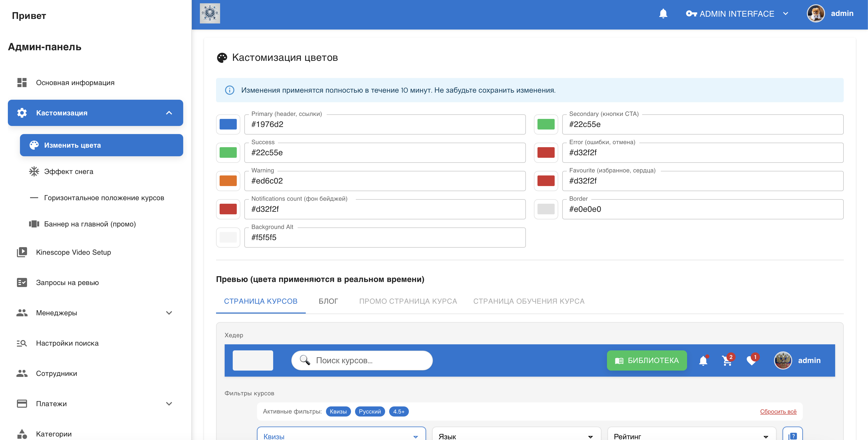The image size is (868, 440).
Task: Click the admin username in top bar
Action: click(842, 13)
